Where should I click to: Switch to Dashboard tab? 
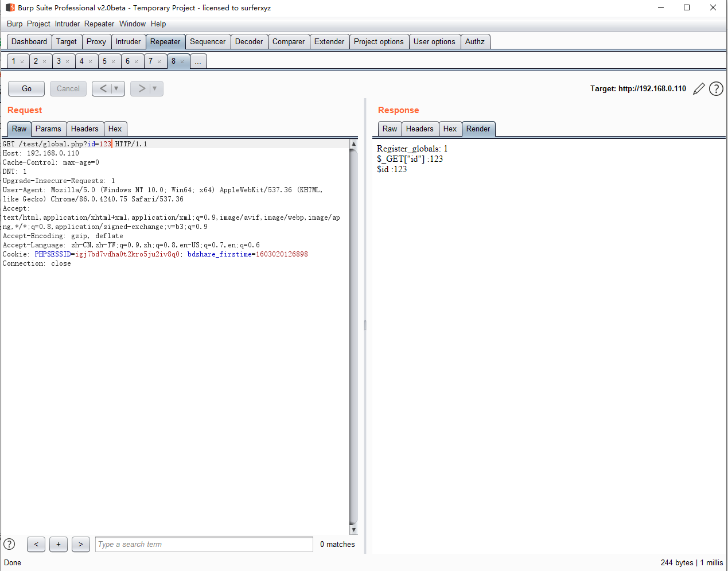29,41
